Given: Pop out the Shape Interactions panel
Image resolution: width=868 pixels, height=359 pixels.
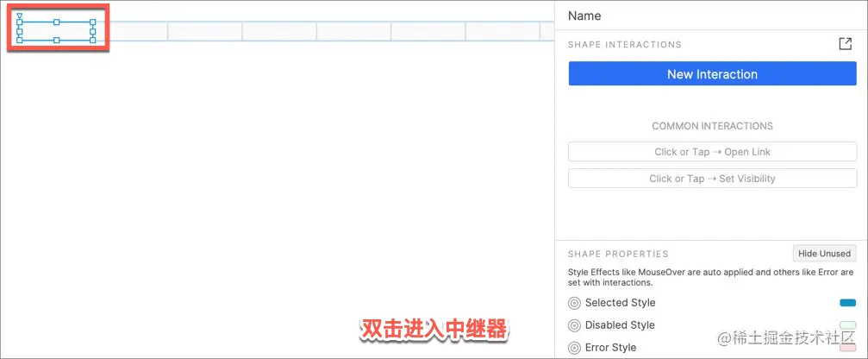Looking at the screenshot, I should point(845,44).
